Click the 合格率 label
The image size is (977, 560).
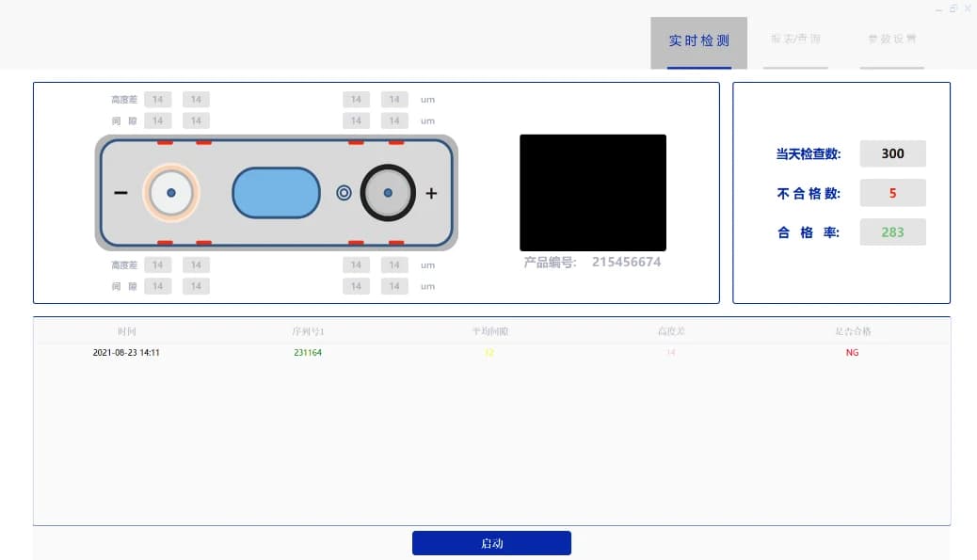(809, 233)
